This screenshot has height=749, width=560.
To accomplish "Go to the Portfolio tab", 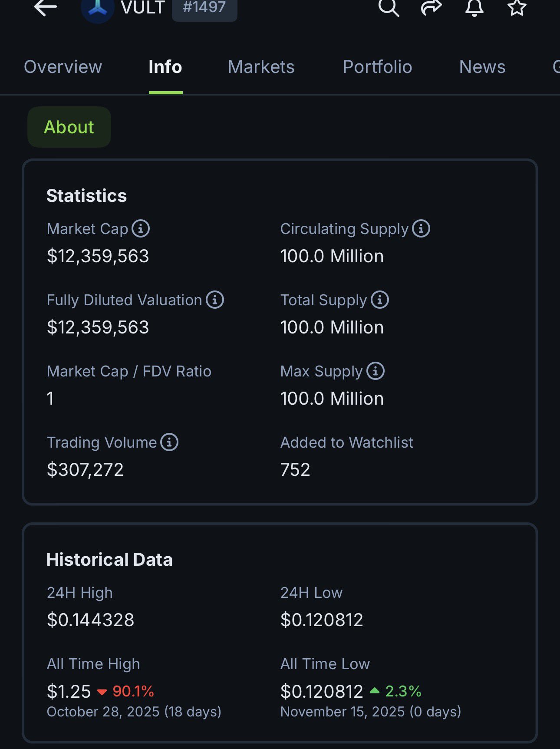I will coord(377,67).
